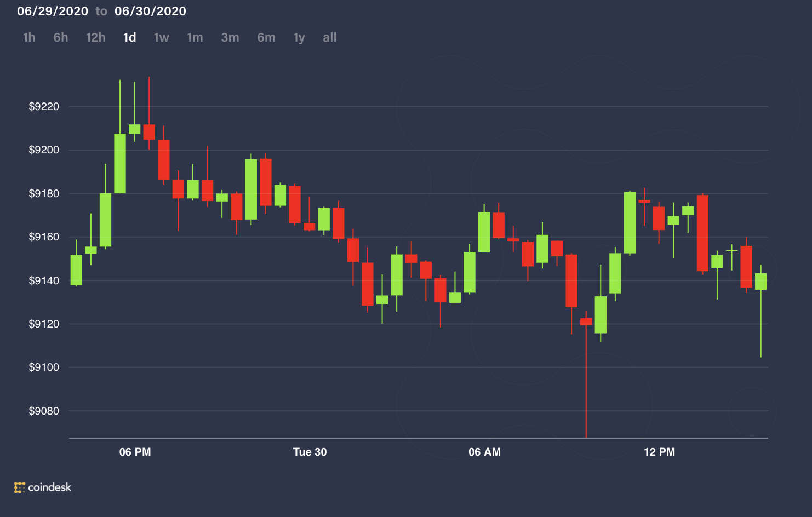The image size is (812, 517).
Task: Show the 1y price history
Action: click(x=299, y=38)
